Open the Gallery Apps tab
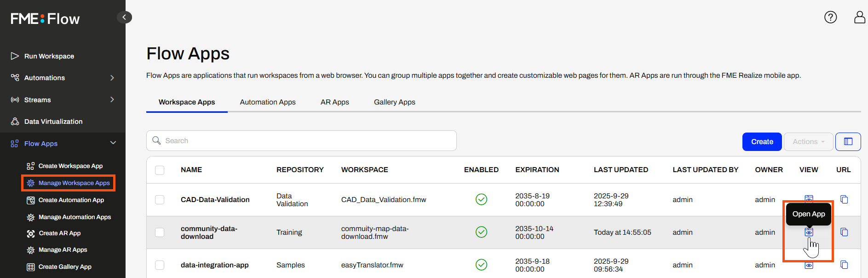 394,102
